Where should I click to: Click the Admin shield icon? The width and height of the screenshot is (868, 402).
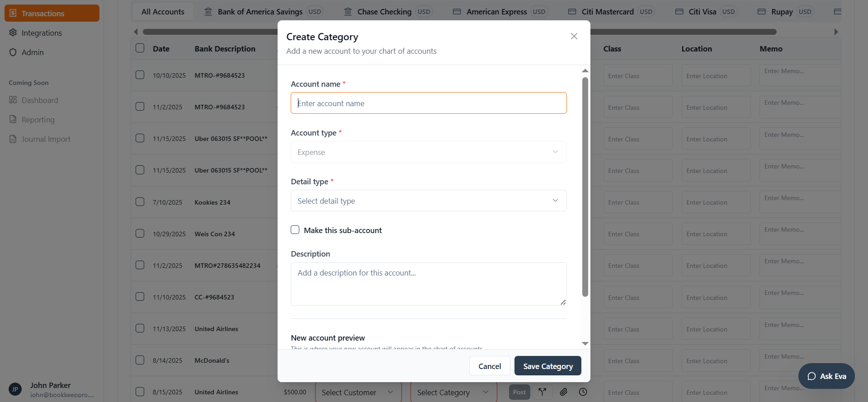coord(13,52)
